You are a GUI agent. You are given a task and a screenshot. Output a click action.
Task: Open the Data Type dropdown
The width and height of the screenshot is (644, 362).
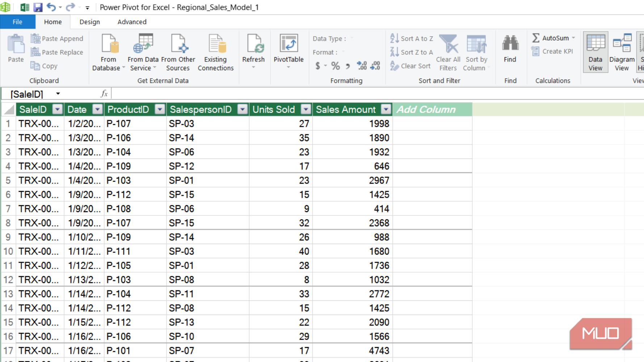point(352,38)
